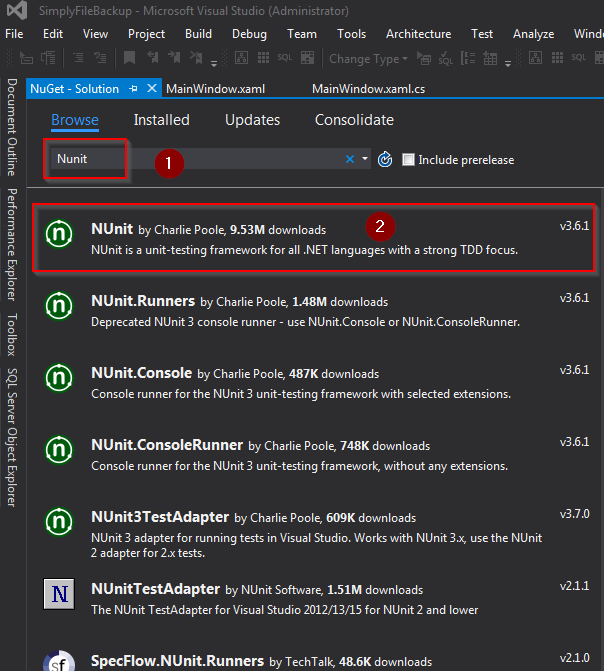The width and height of the screenshot is (604, 671).
Task: Open the Team menu
Action: (302, 34)
